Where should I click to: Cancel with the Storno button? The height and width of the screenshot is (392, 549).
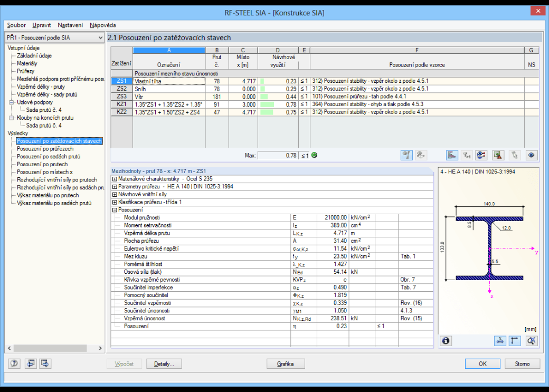click(x=522, y=364)
